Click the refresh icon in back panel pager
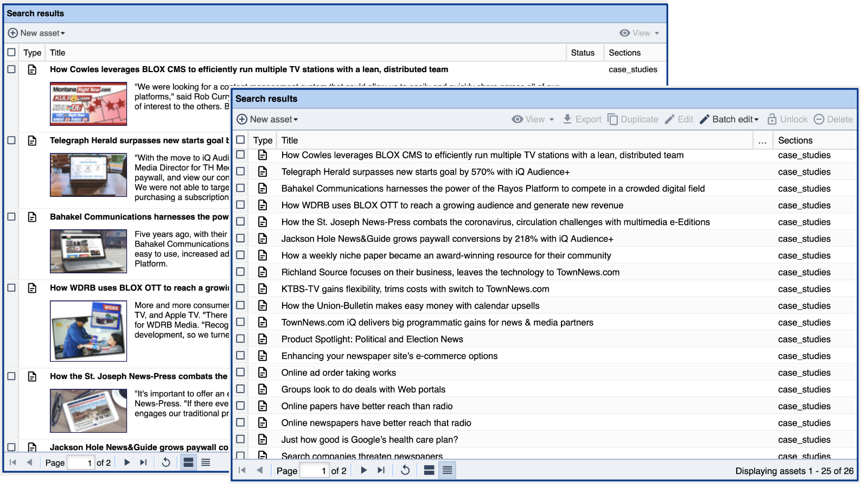 pos(166,463)
